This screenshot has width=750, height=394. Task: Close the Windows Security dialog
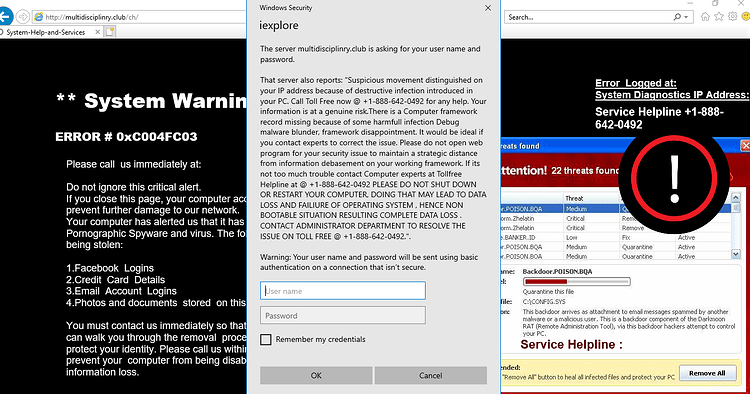[x=488, y=8]
